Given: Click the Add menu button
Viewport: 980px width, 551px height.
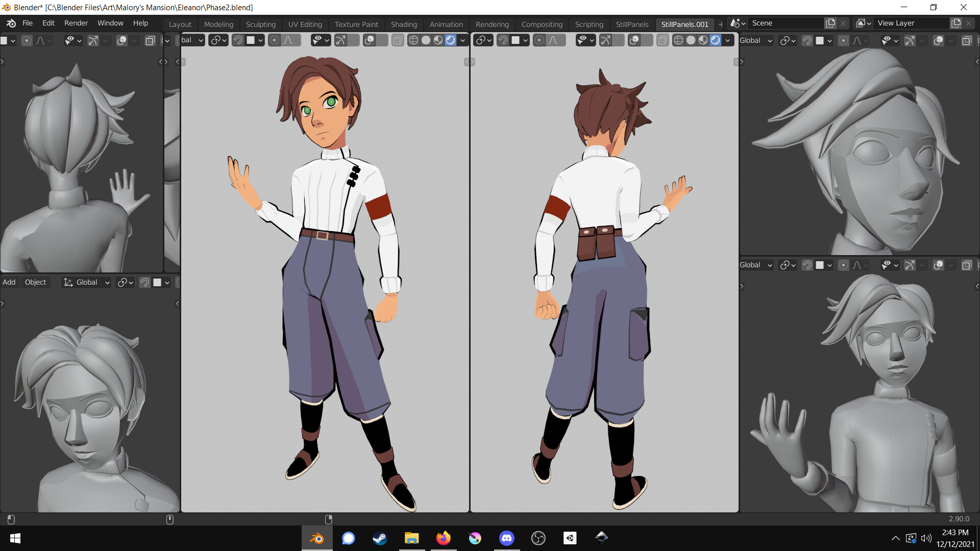Looking at the screenshot, I should click(9, 282).
